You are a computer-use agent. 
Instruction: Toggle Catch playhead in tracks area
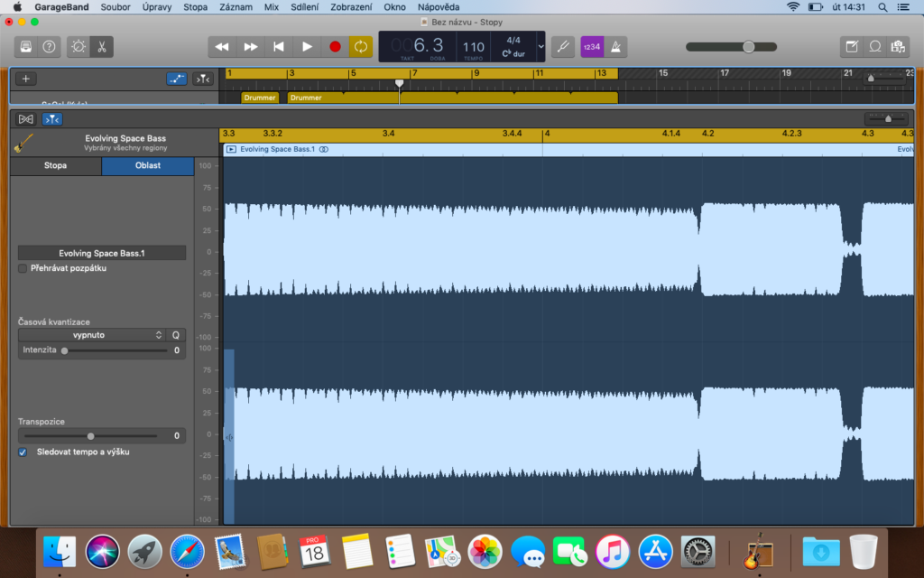tap(203, 79)
